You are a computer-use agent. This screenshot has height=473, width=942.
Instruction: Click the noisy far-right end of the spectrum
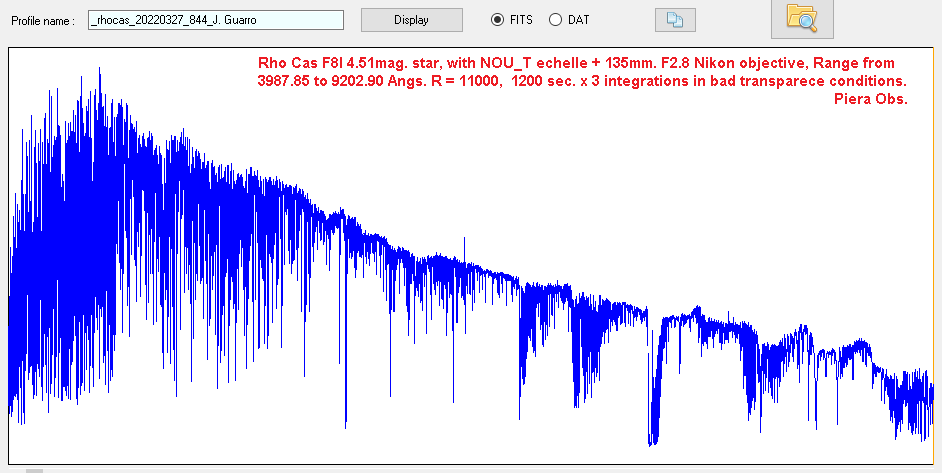(910, 400)
